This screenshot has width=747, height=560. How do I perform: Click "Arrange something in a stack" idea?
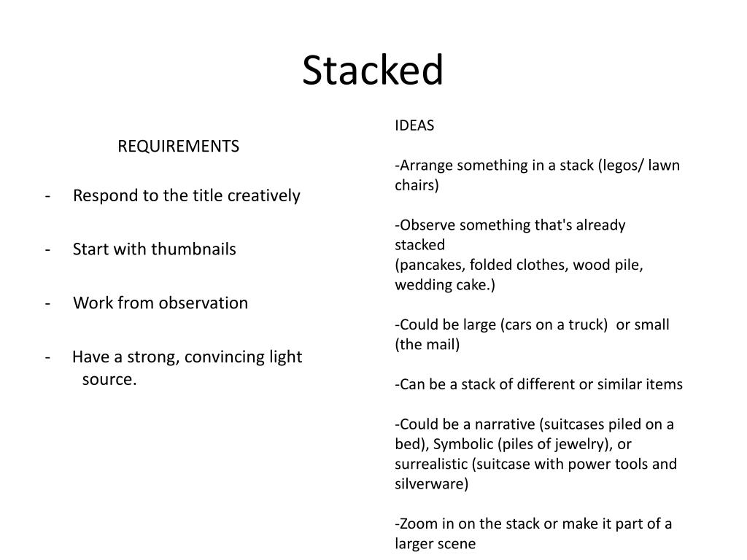tap(495, 166)
